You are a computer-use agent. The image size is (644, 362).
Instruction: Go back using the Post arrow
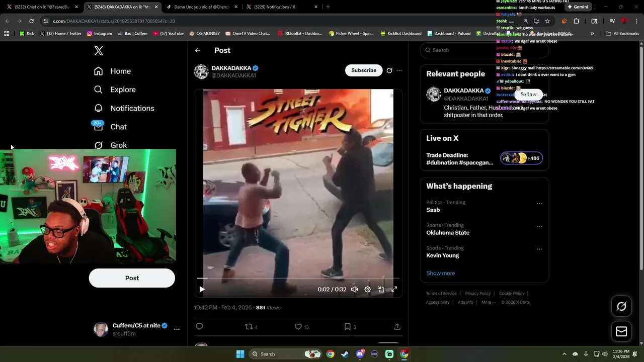[198, 50]
